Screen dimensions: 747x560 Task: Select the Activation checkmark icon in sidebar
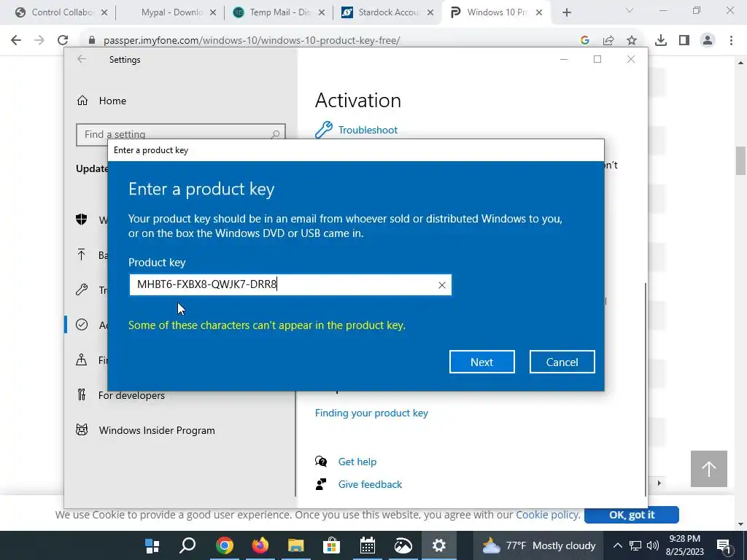coord(82,324)
